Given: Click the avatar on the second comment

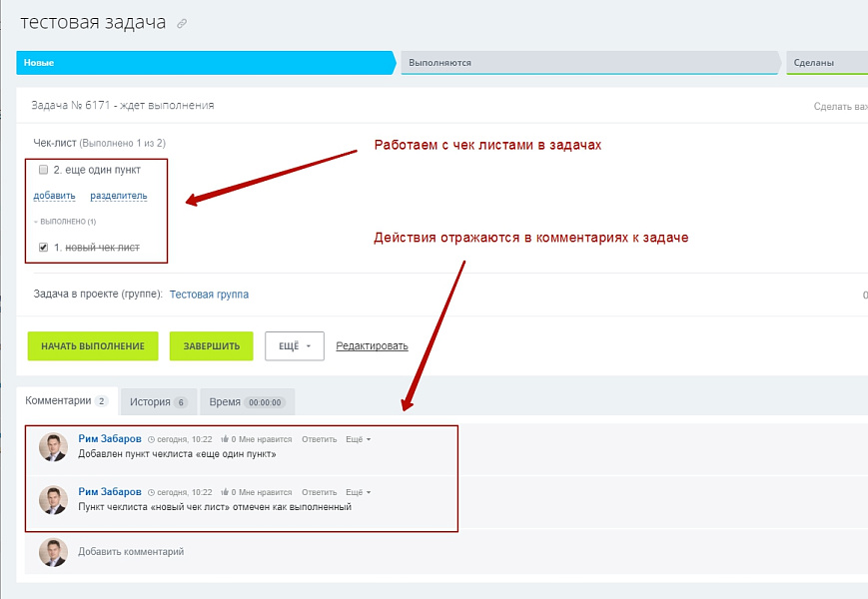Looking at the screenshot, I should click(53, 500).
